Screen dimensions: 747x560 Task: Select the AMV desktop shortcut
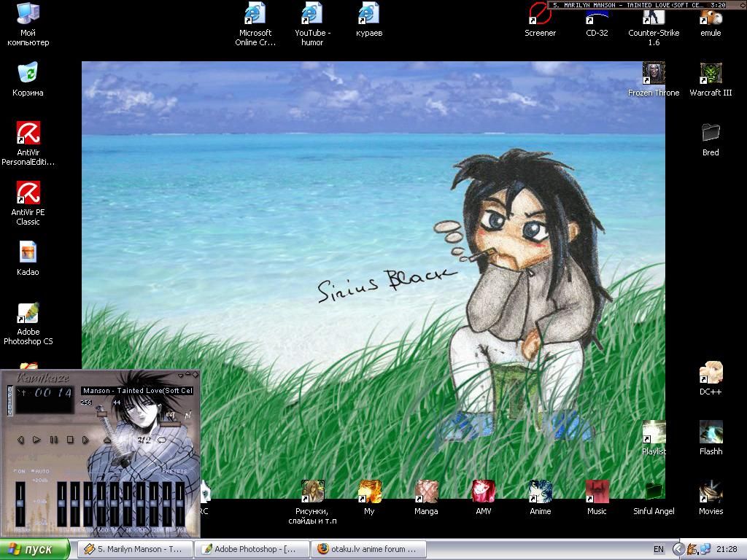[484, 498]
